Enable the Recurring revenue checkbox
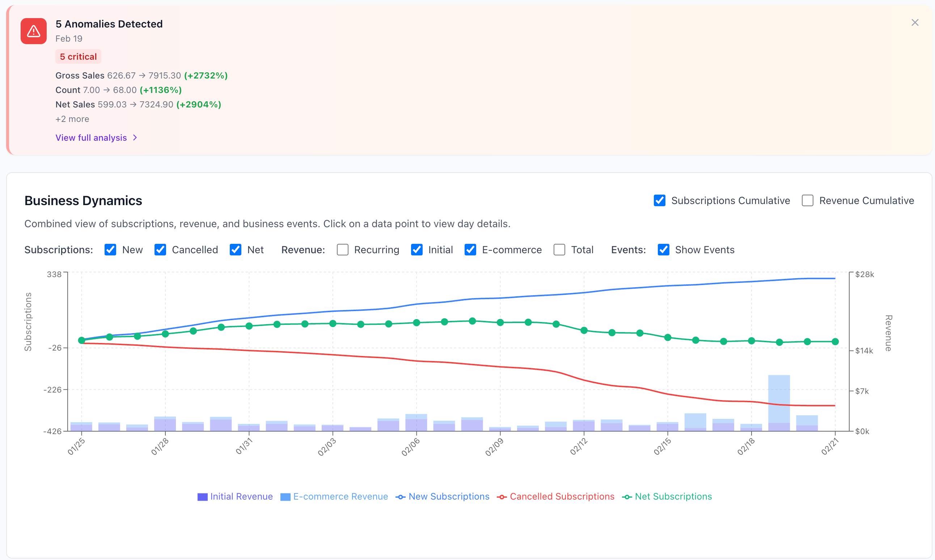 click(x=342, y=250)
